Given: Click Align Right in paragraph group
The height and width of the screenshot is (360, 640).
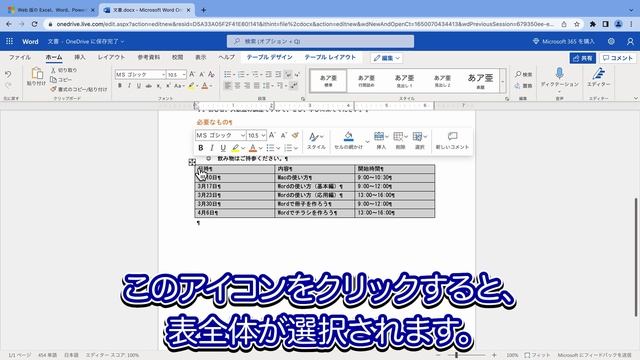Looking at the screenshot, I should click(247, 86).
